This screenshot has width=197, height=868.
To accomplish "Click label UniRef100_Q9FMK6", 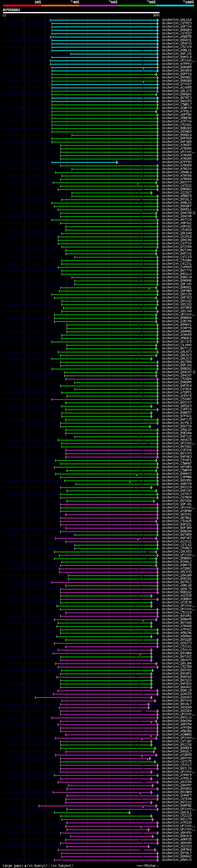I will coord(177,850).
